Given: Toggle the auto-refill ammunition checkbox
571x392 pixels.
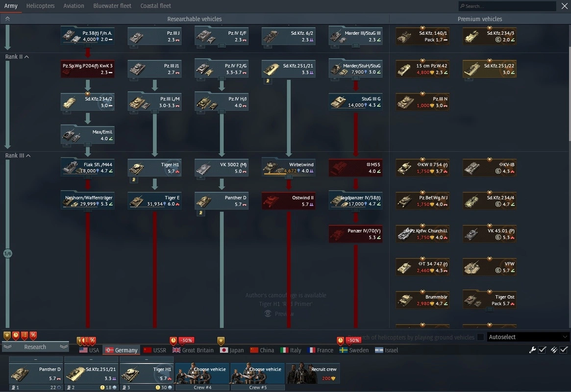Looking at the screenshot, I should pyautogui.click(x=564, y=350).
